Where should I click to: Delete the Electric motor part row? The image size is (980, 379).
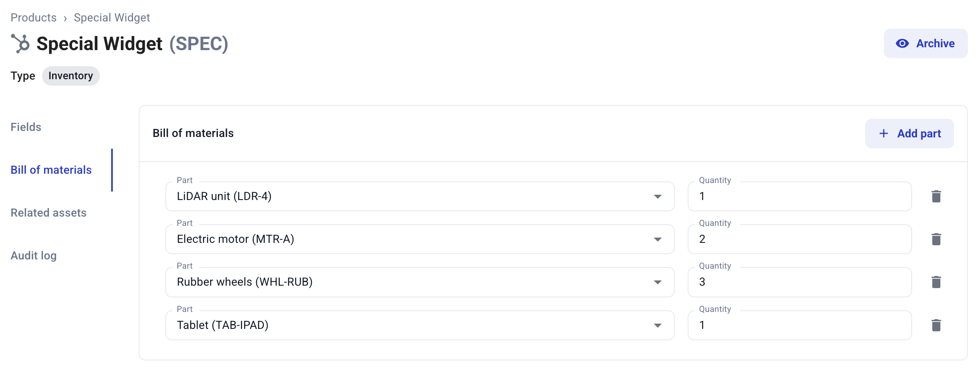(x=936, y=239)
